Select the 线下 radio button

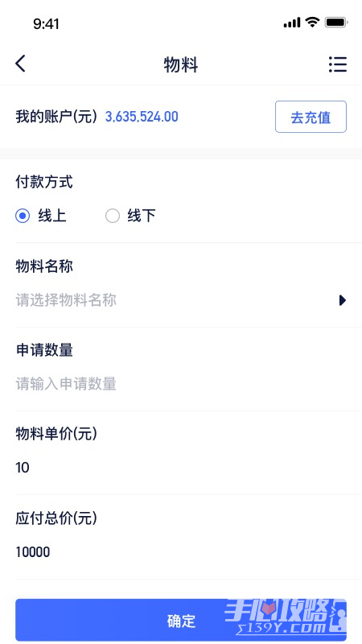pos(113,216)
